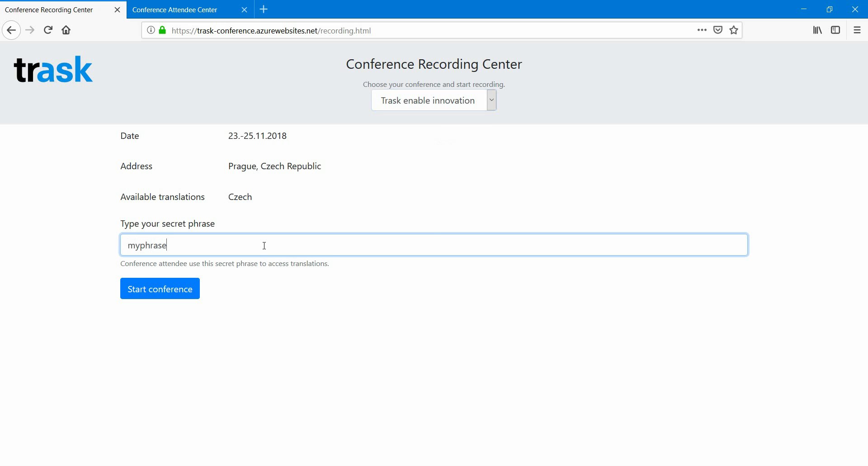Click the Czech translation value

(240, 197)
